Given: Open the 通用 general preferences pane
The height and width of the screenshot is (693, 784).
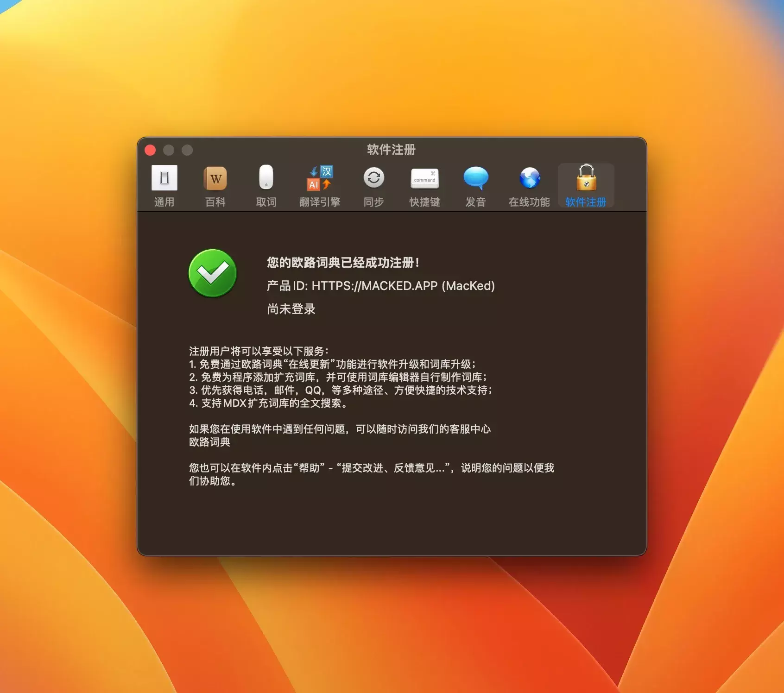Looking at the screenshot, I should 164,186.
